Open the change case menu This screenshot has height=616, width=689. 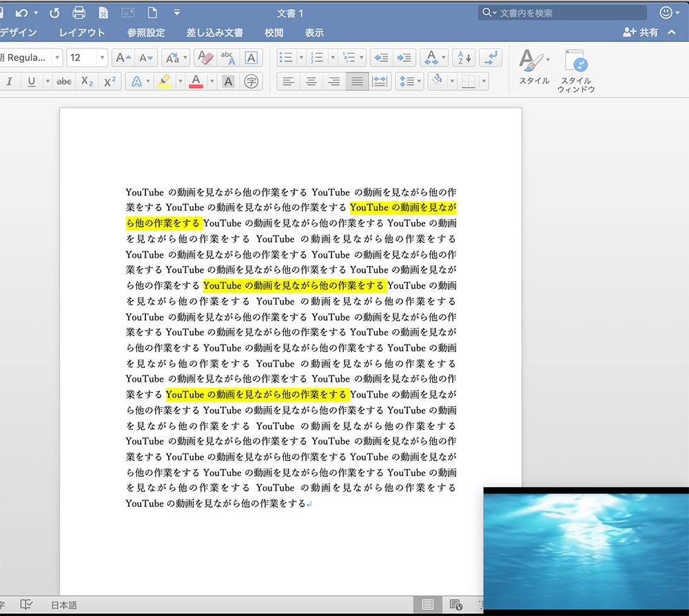176,58
